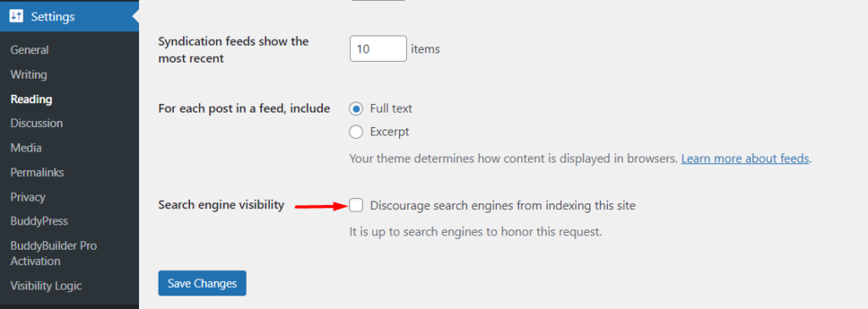The image size is (868, 309).
Task: Open Permalinks settings
Action: point(37,173)
